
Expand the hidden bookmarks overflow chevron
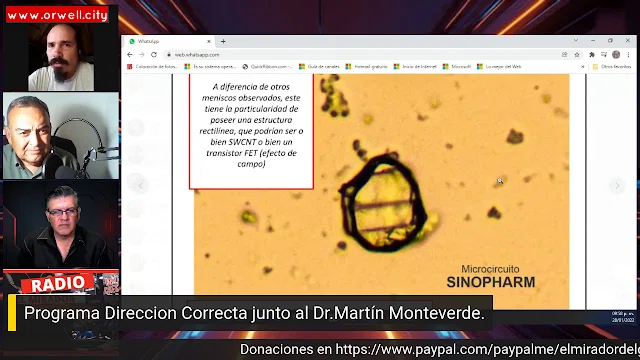click(583, 67)
